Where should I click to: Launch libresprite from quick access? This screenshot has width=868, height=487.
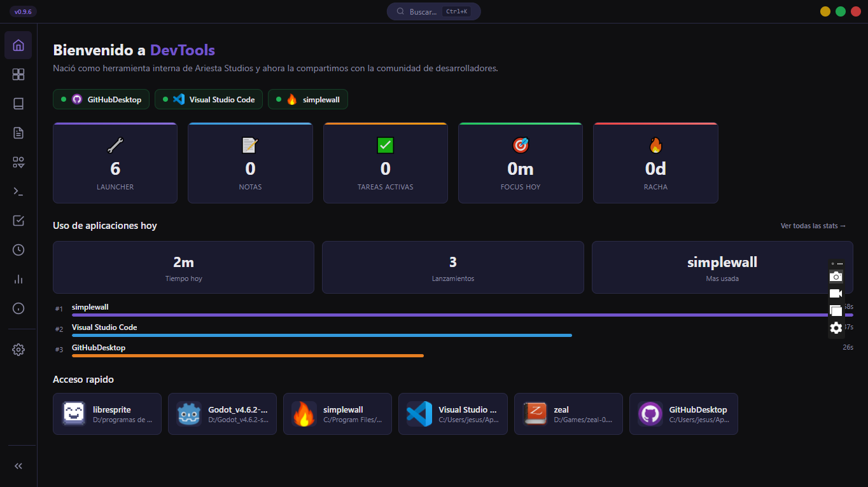pyautogui.click(x=107, y=414)
